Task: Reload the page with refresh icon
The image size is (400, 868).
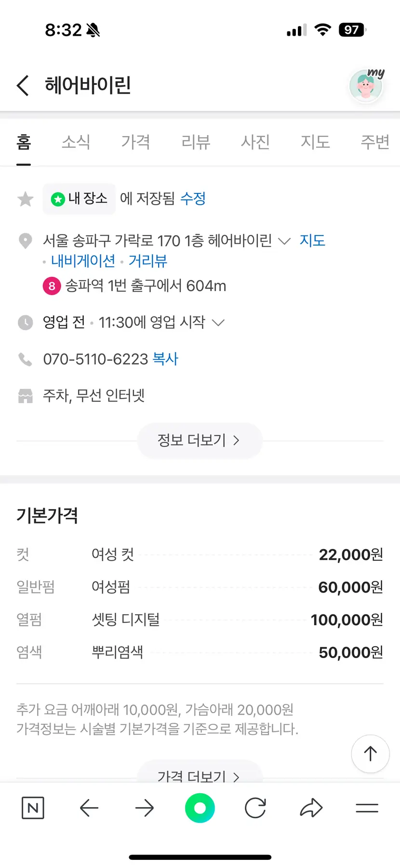Action: (x=255, y=808)
